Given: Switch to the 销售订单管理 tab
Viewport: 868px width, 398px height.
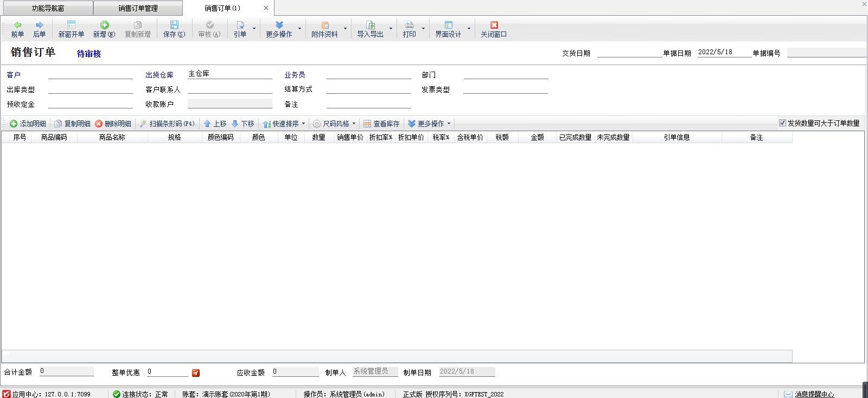Looking at the screenshot, I should pos(138,8).
